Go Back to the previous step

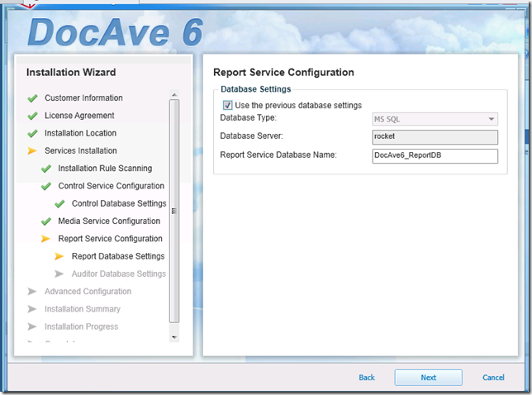367,378
